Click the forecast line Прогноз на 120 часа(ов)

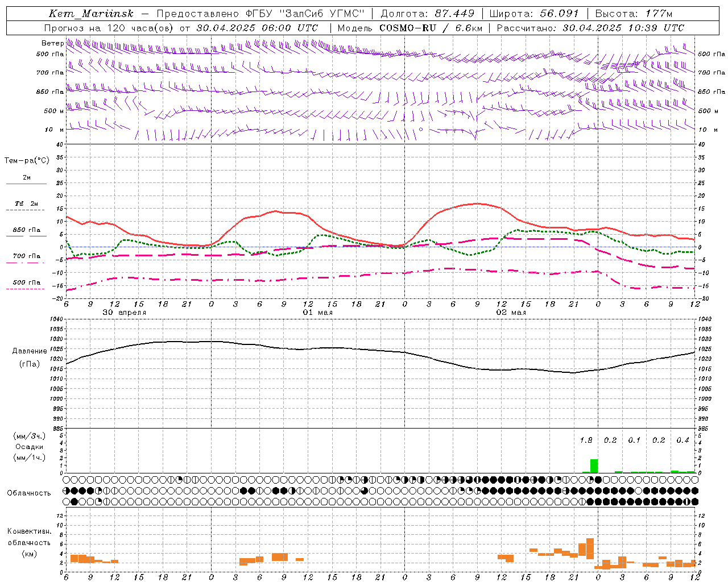pyautogui.click(x=109, y=28)
